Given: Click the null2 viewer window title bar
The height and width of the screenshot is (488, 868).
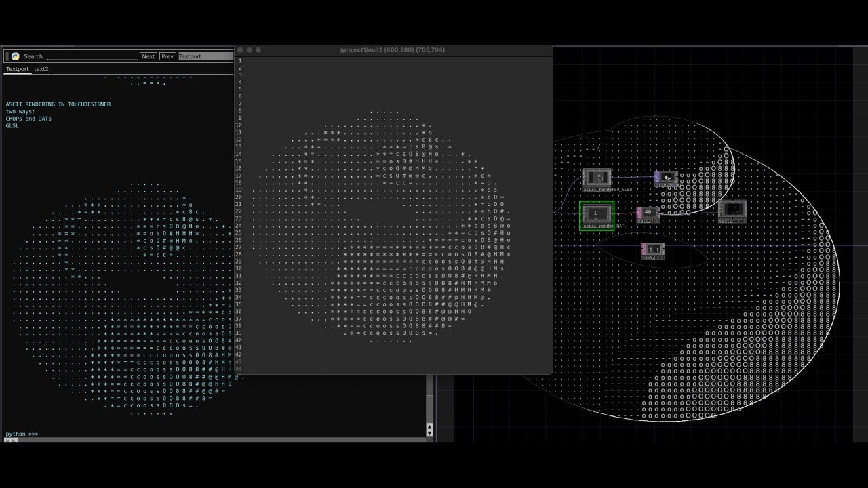Looking at the screenshot, I should [393, 50].
